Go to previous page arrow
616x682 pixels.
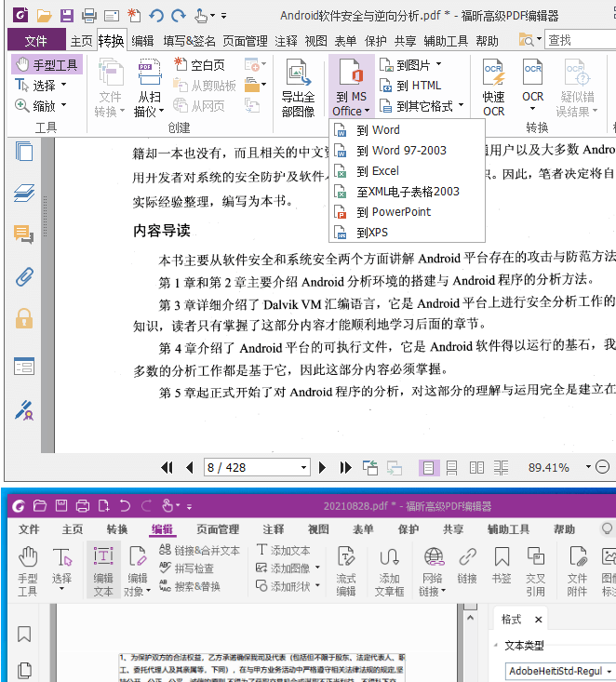tap(190, 468)
